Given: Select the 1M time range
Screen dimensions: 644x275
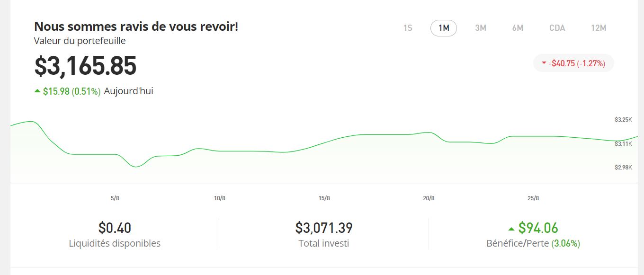Looking at the screenshot, I should pos(444,28).
